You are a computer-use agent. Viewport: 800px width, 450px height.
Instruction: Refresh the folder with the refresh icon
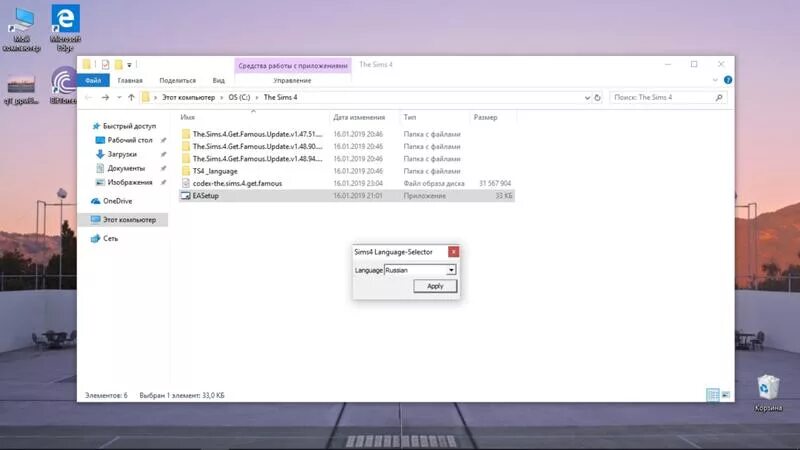pyautogui.click(x=597, y=97)
